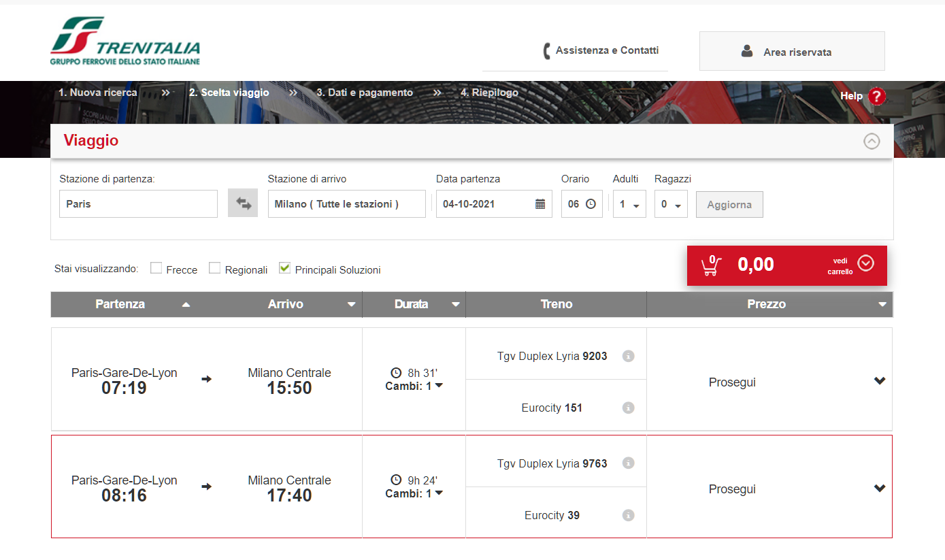The height and width of the screenshot is (560, 945).
Task: Click train name Tgv Duplex Lyria 9763
Action: (552, 463)
